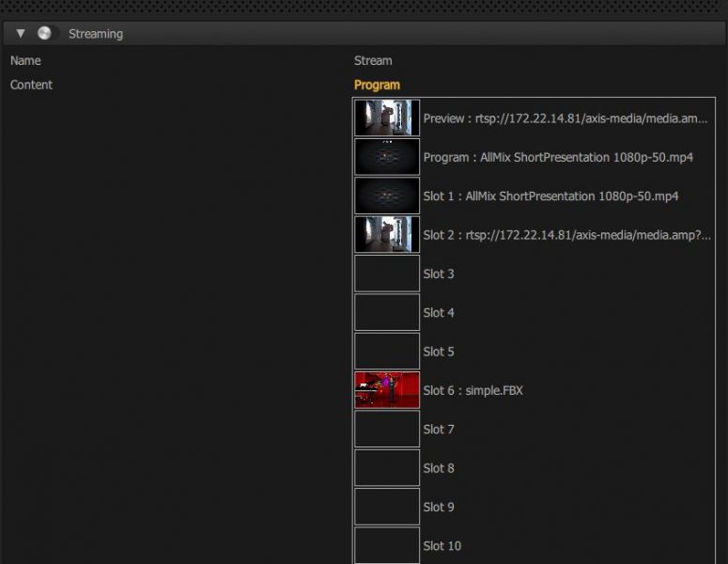Screen dimensions: 728x564
Task: Click the Slot 2 camera thumbnail
Action: (x=387, y=234)
